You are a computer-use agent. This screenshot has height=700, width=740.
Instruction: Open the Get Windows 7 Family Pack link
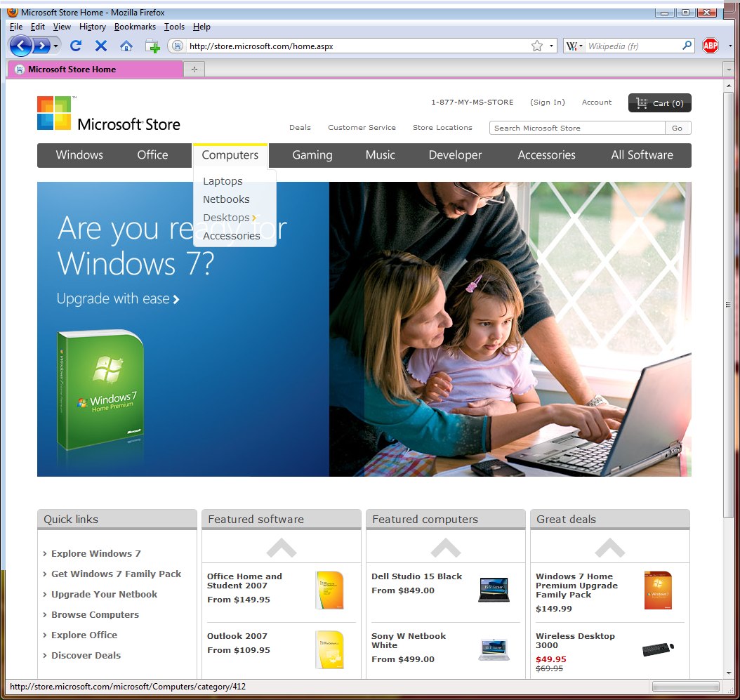tap(116, 574)
